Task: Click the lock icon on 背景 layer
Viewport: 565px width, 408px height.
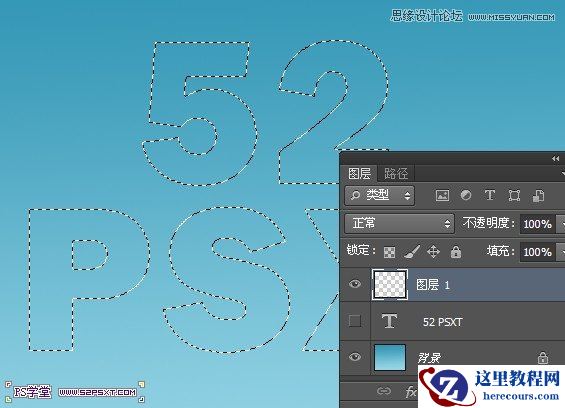Action: (543, 358)
